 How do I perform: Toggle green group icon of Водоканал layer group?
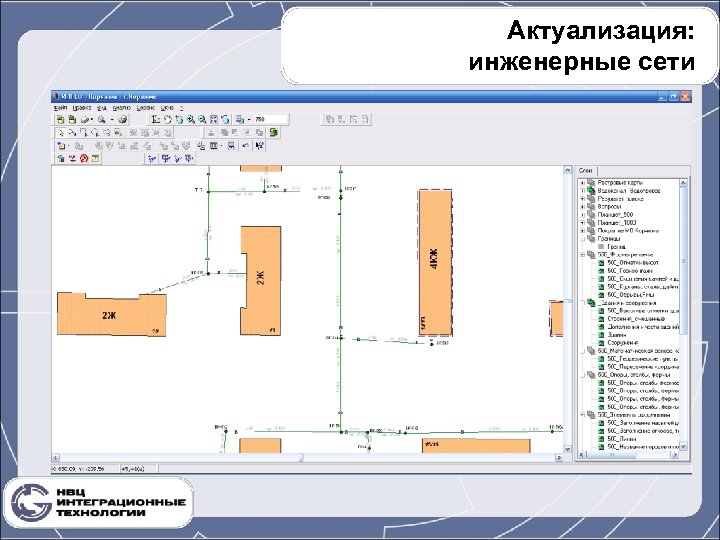pyautogui.click(x=591, y=191)
